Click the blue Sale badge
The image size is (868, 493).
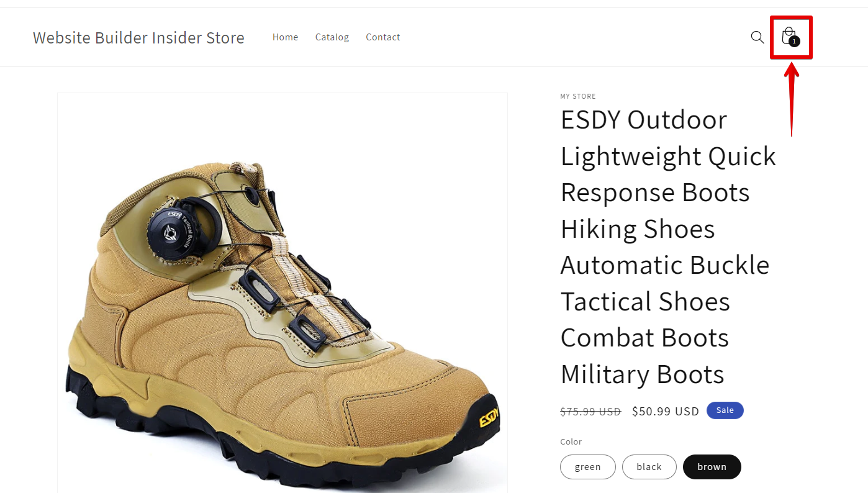[x=725, y=410]
